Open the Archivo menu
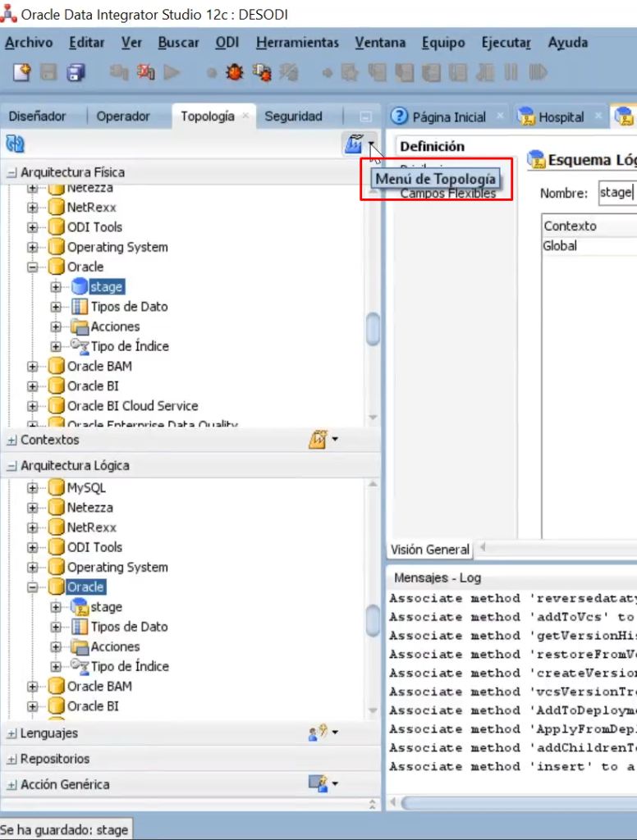Image resolution: width=637 pixels, height=840 pixels. coord(29,43)
